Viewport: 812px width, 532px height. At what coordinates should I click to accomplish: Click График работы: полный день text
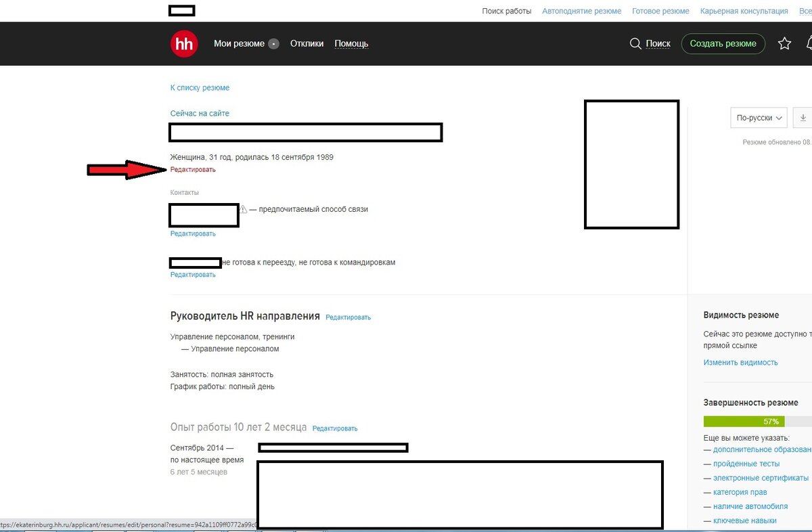(x=223, y=387)
